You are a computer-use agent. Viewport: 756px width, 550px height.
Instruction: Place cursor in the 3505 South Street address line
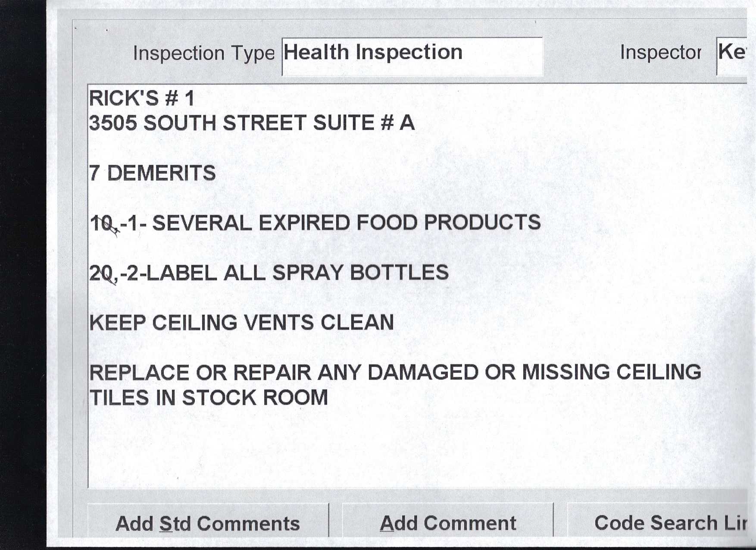pos(251,123)
